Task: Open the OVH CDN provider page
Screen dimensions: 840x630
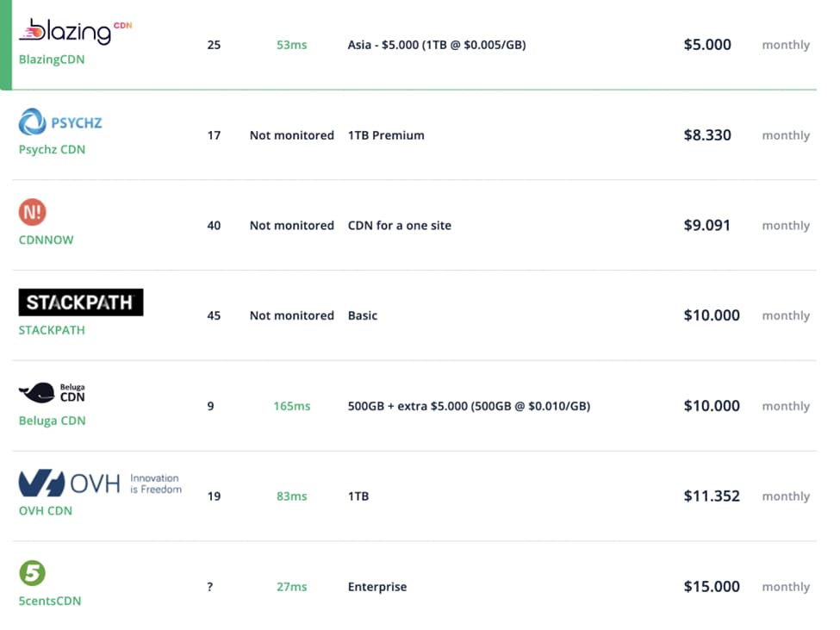Action: click(45, 510)
